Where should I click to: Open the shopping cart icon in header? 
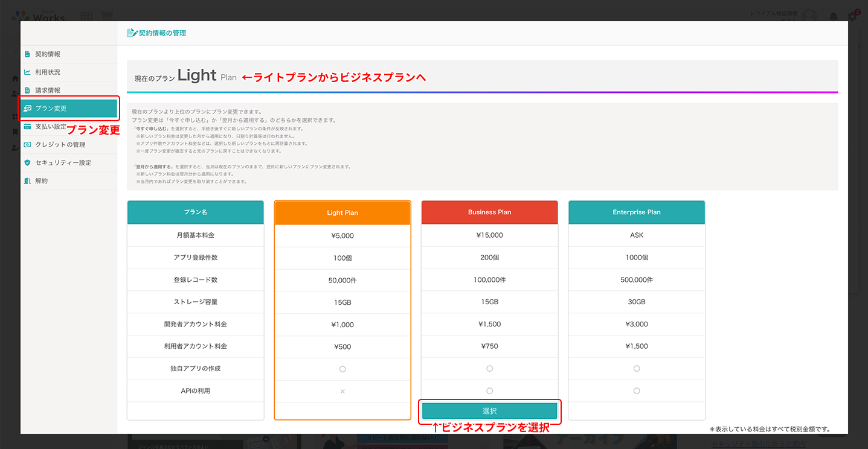tap(106, 16)
